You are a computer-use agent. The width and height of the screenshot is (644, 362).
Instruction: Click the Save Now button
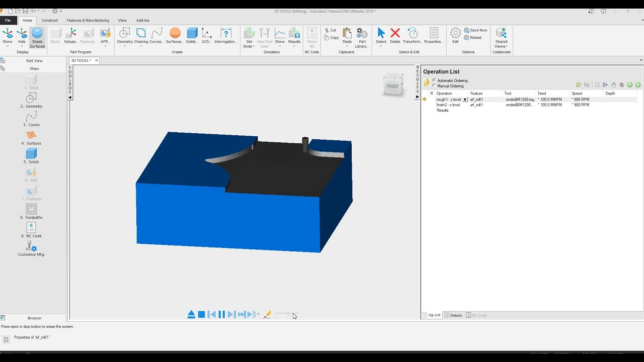coord(475,30)
